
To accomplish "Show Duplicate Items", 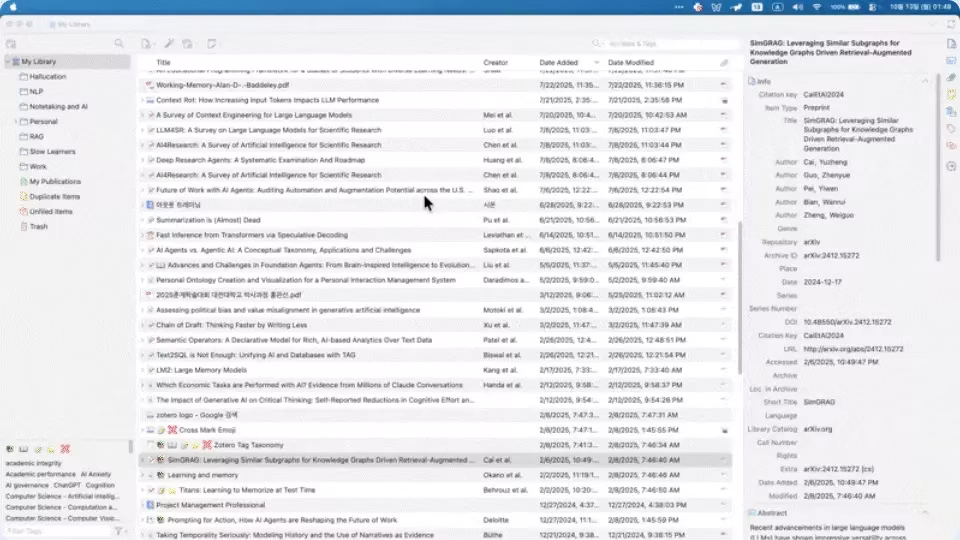I will tap(69, 197).
